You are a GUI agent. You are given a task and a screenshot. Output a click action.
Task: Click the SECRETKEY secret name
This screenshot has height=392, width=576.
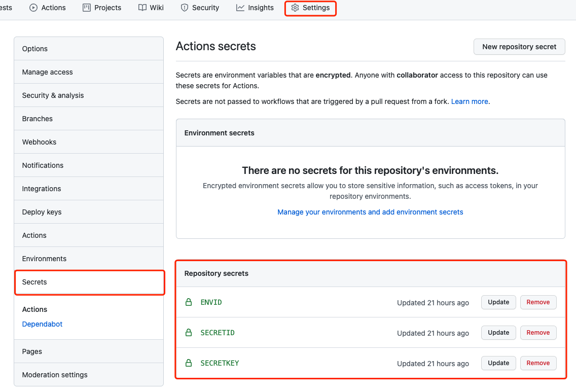[x=220, y=363]
